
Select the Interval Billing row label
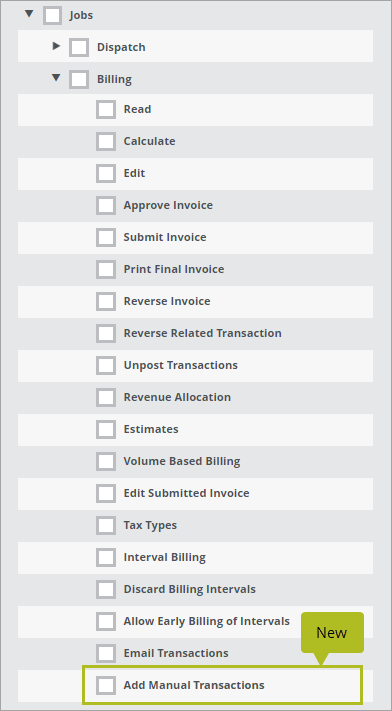(x=165, y=557)
